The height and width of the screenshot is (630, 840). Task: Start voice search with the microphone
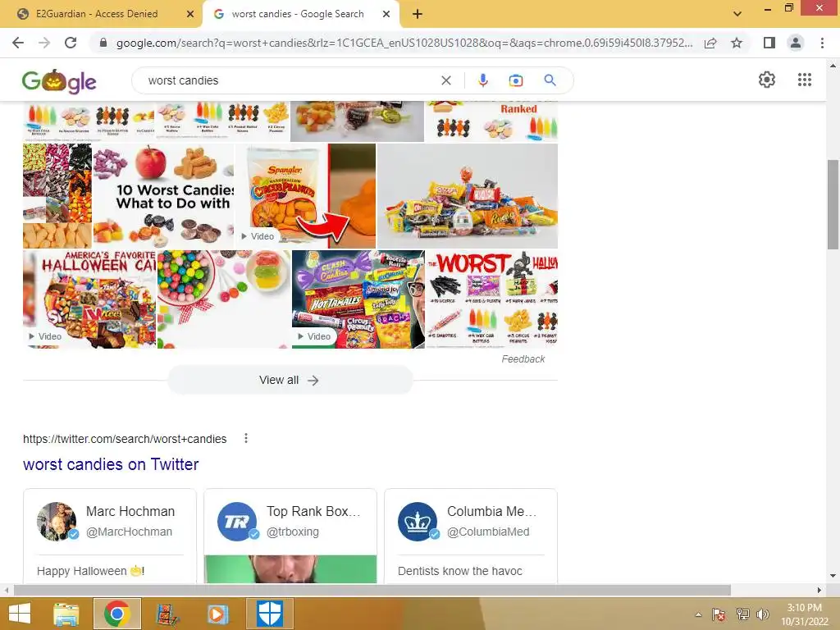tap(482, 80)
